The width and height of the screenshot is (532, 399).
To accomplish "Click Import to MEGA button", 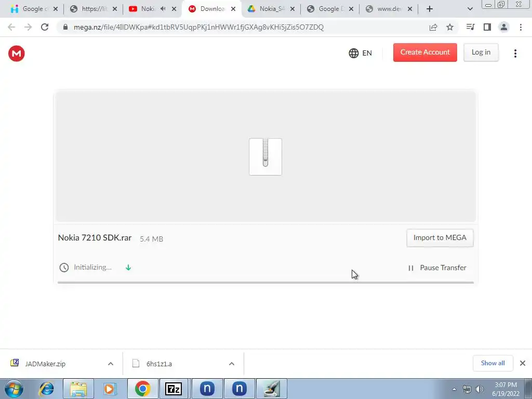I will click(x=440, y=237).
